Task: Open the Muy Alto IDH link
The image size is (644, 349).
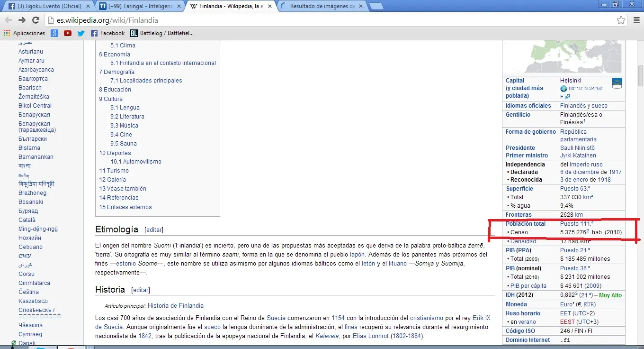Action: tap(610, 295)
